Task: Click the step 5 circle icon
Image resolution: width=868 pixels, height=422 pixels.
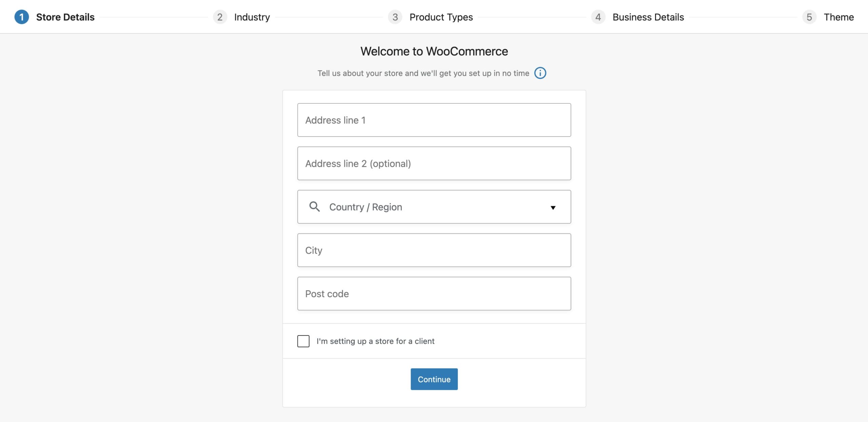Action: [809, 17]
